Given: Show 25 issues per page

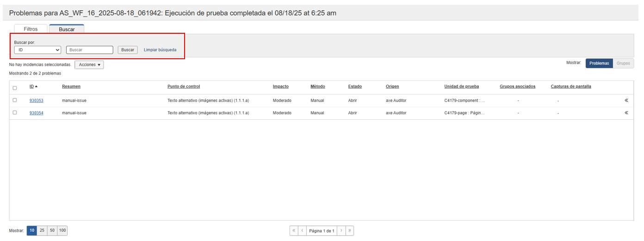Looking at the screenshot, I should point(42,230).
